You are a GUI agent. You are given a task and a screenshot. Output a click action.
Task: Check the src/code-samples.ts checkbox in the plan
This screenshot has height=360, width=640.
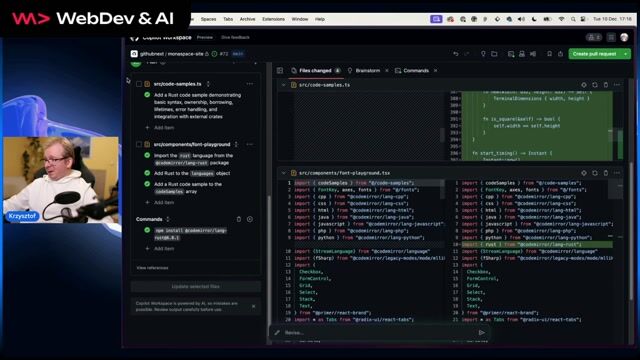[139, 84]
